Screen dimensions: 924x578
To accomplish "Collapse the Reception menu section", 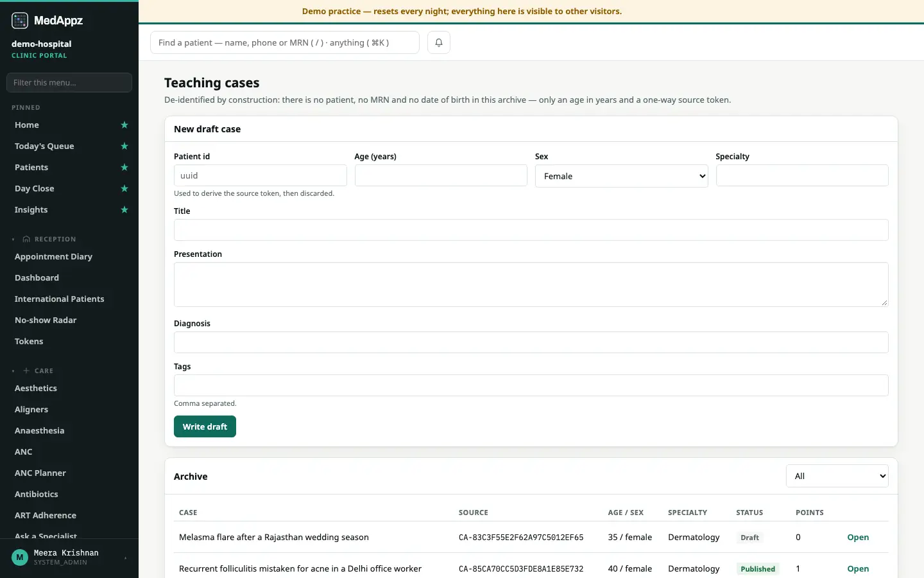I will [13, 239].
